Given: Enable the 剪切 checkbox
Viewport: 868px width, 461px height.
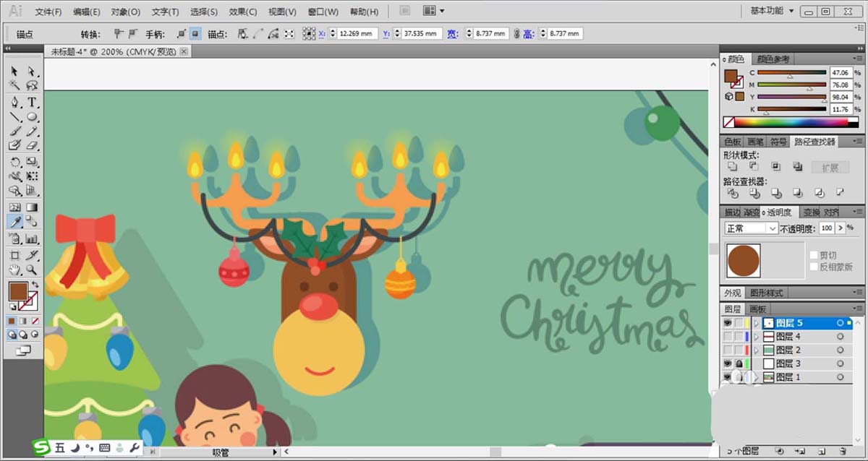Looking at the screenshot, I should [814, 255].
